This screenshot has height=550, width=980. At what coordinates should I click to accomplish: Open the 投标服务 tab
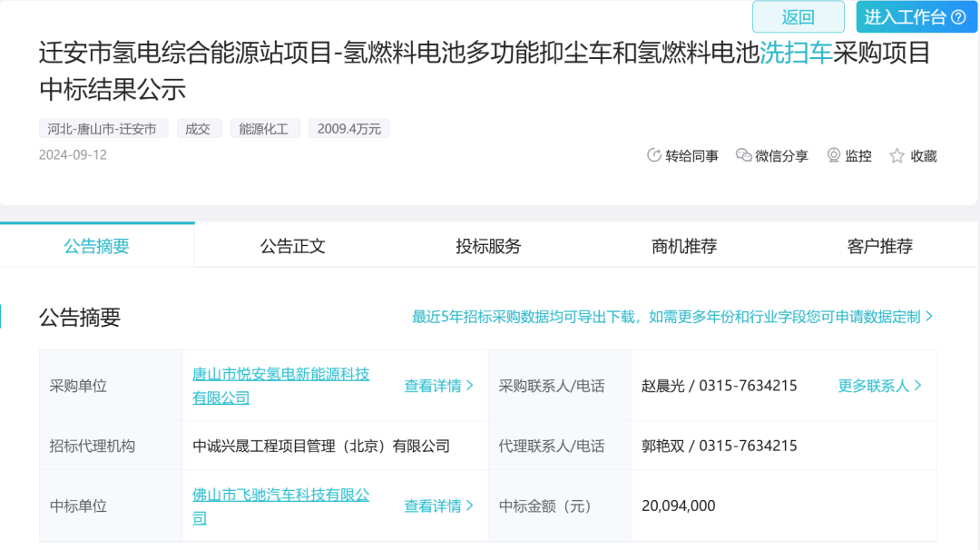[488, 246]
